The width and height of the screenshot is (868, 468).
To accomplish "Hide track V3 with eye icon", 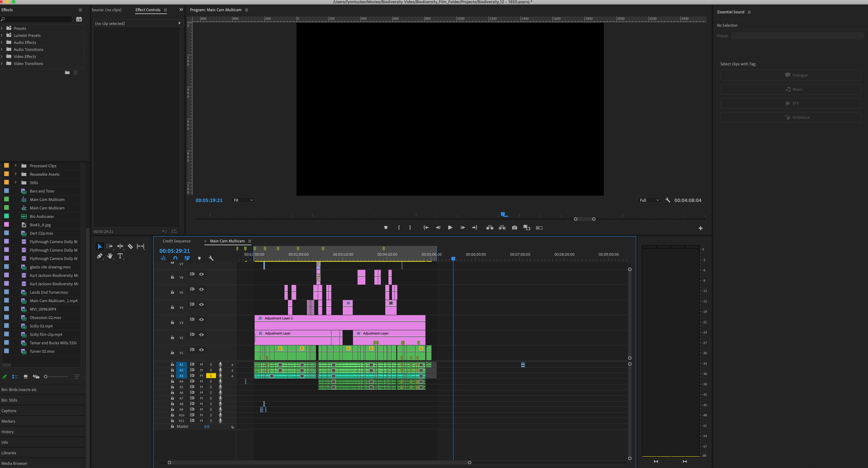I will click(201, 319).
